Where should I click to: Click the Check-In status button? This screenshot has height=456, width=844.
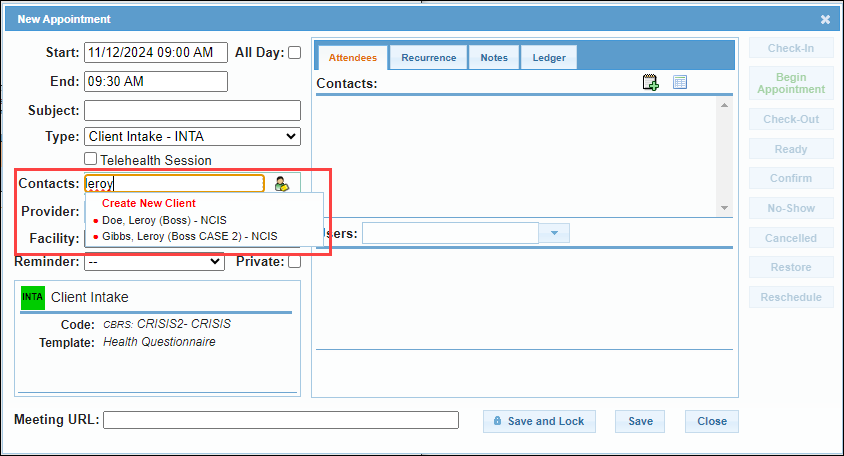point(791,48)
